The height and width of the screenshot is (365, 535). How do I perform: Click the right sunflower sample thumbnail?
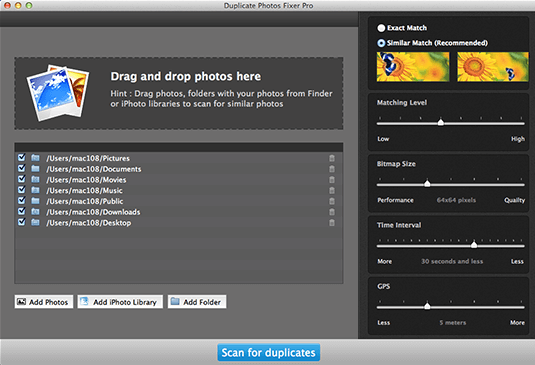coord(493,67)
